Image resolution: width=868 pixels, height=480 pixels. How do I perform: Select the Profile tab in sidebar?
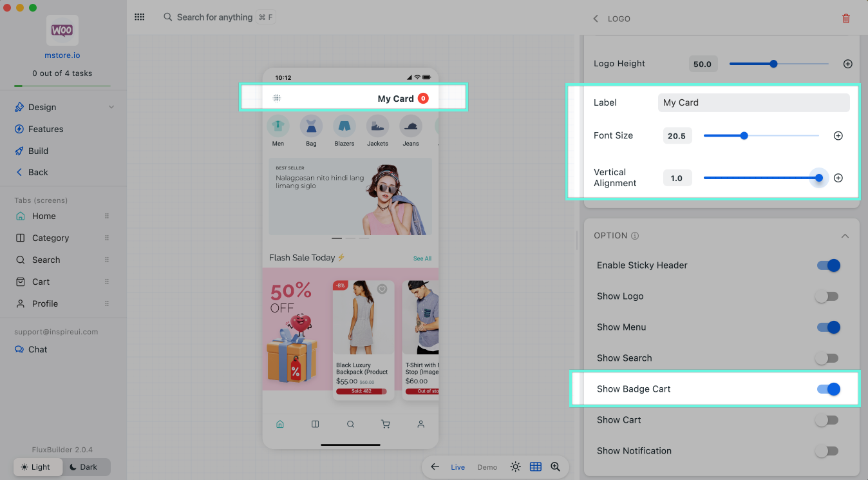45,304
